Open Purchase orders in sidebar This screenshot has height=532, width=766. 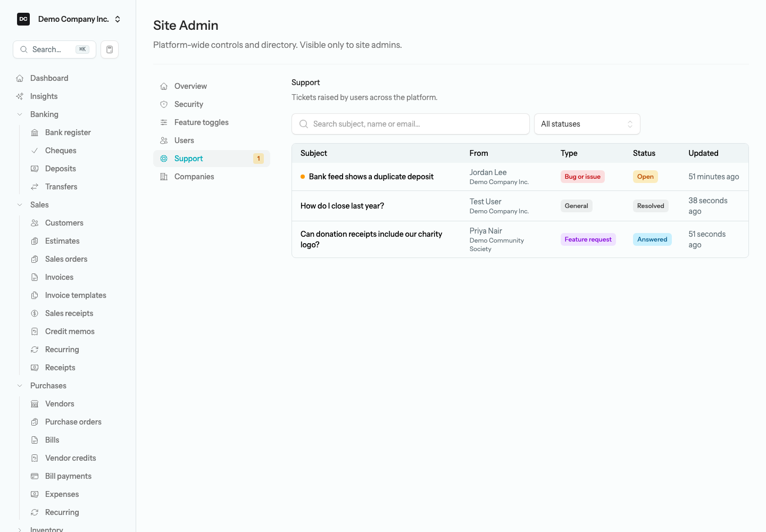[74, 422]
